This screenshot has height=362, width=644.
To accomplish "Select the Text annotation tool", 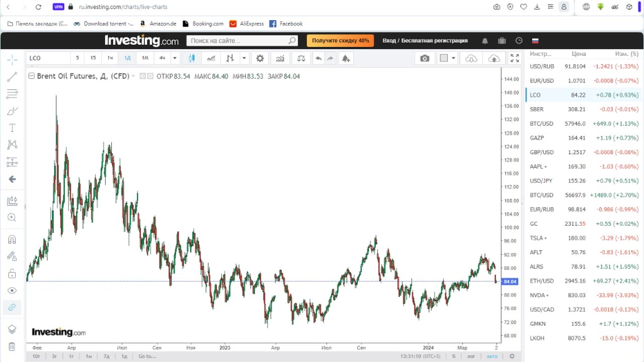I will click(x=12, y=128).
